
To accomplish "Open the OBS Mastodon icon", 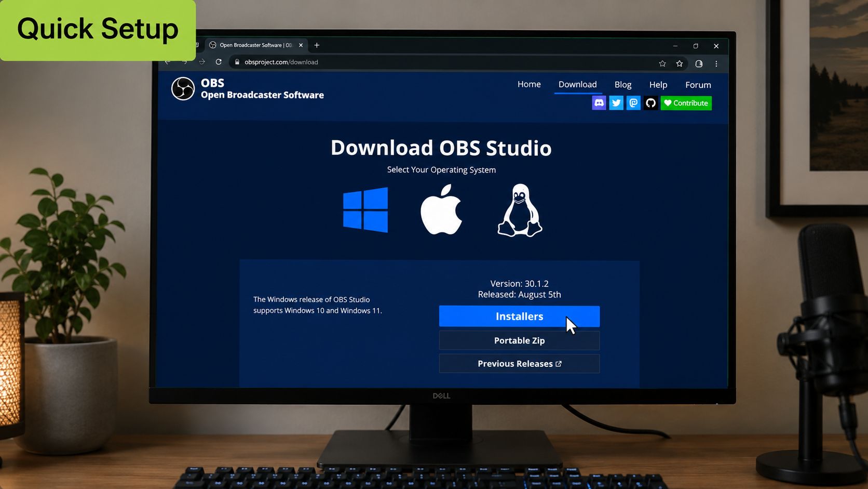I will pyautogui.click(x=633, y=103).
